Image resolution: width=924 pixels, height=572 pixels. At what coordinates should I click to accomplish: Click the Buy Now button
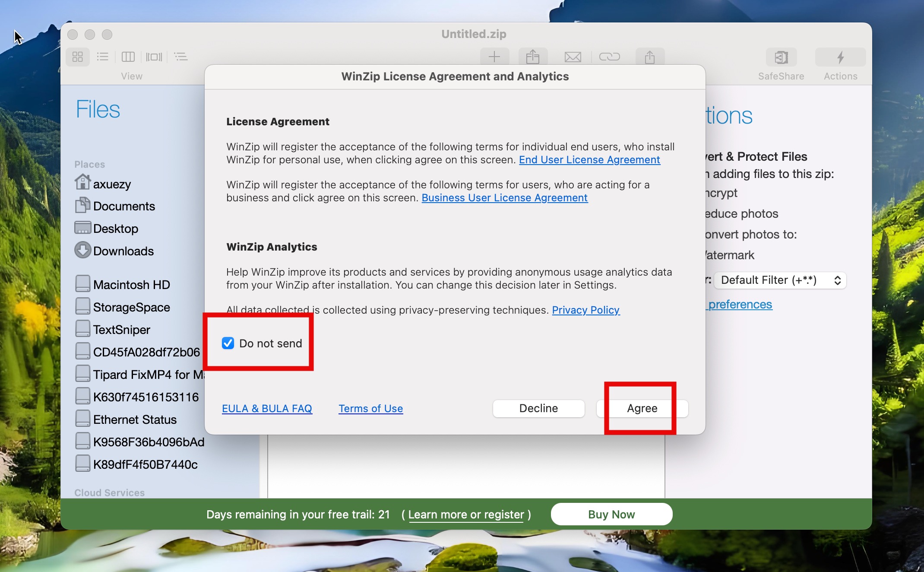(611, 514)
